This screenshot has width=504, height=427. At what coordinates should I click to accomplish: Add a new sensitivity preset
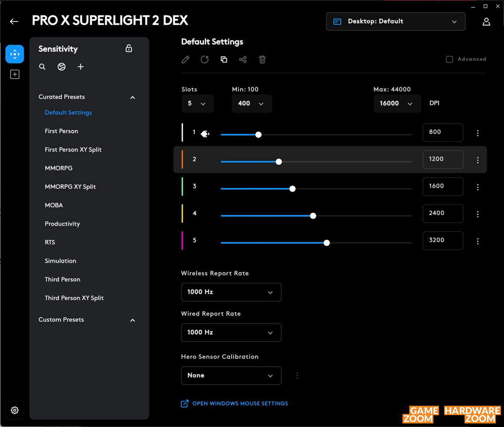click(81, 67)
